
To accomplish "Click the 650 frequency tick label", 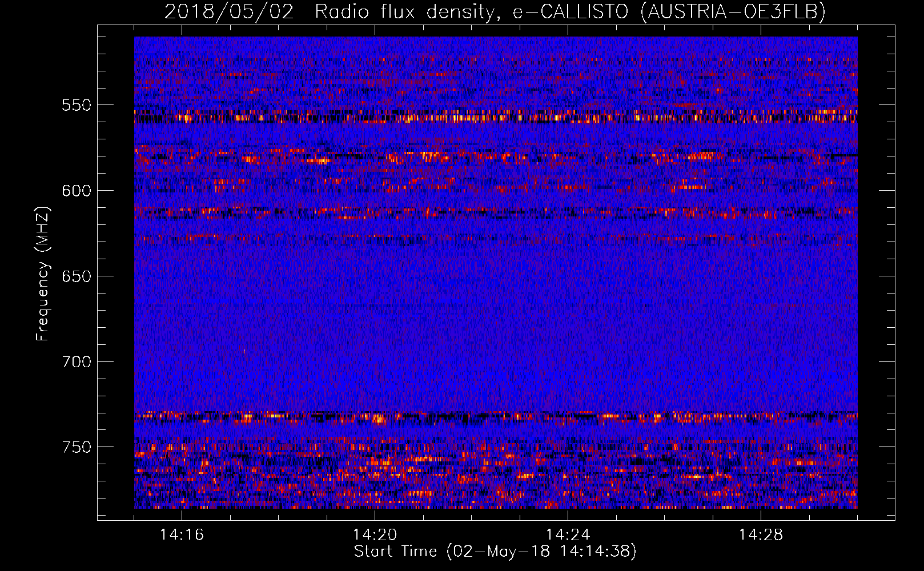I will tap(77, 276).
